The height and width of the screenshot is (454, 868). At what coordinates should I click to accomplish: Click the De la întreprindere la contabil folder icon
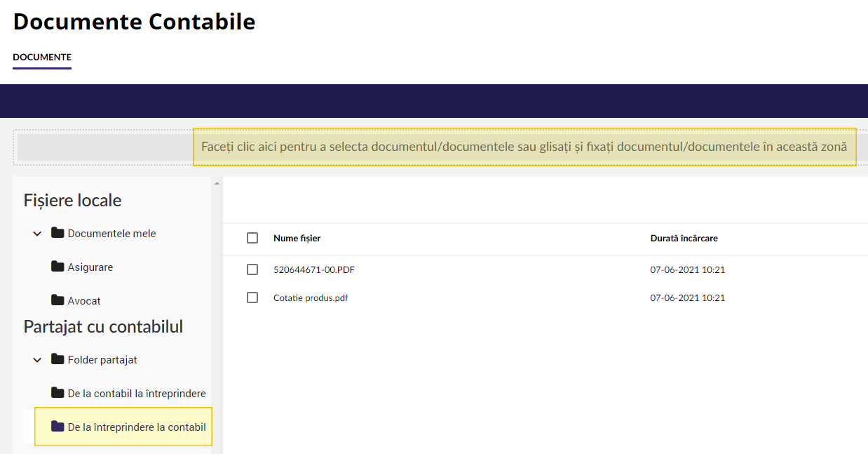tap(57, 427)
